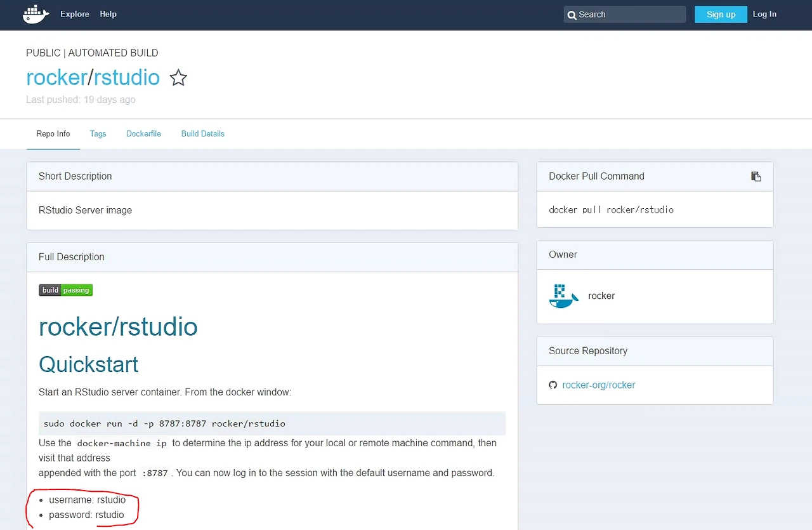
Task: Open the Dockerfile tab
Action: point(143,134)
